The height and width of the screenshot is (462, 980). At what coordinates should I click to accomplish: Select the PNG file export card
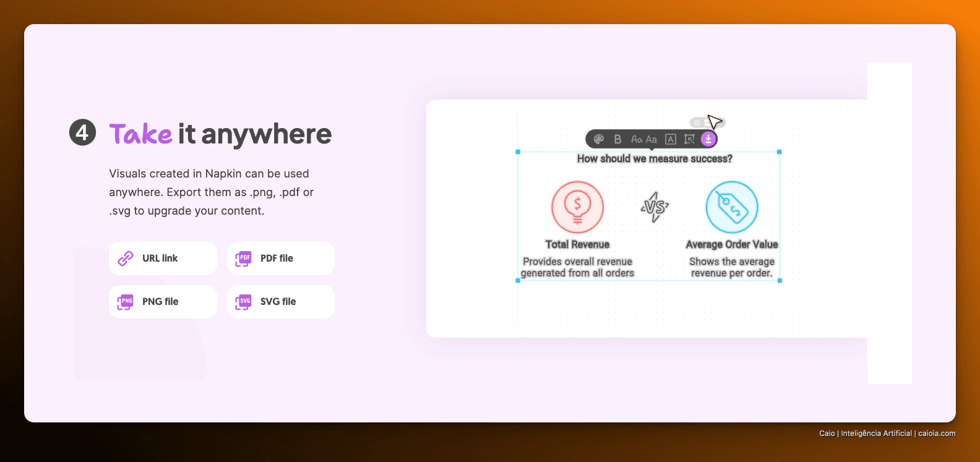pos(163,302)
